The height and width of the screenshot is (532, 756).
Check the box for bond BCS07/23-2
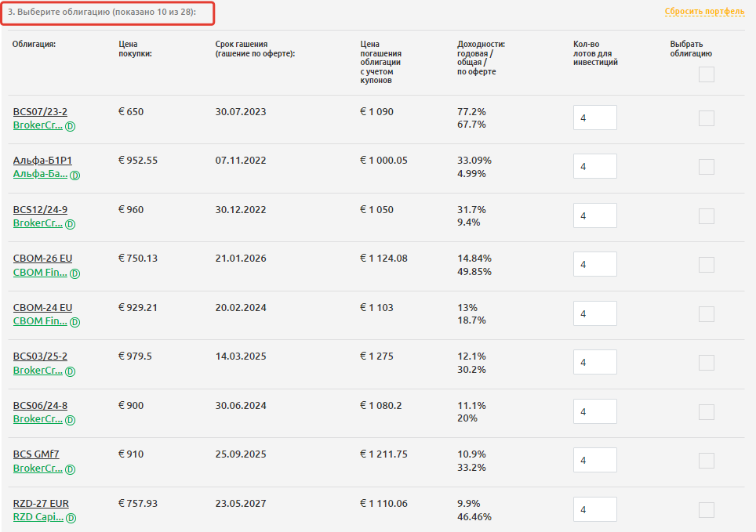pyautogui.click(x=707, y=118)
